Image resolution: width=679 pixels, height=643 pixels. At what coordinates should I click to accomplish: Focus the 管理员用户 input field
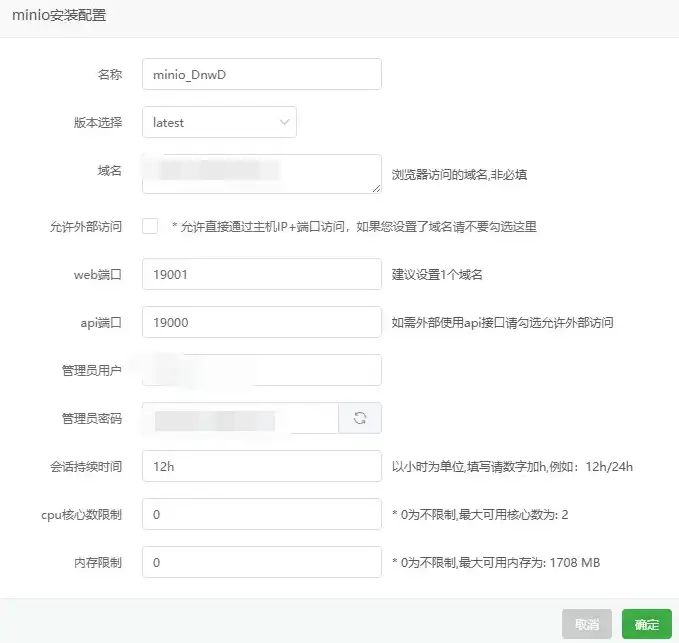[x=262, y=370]
